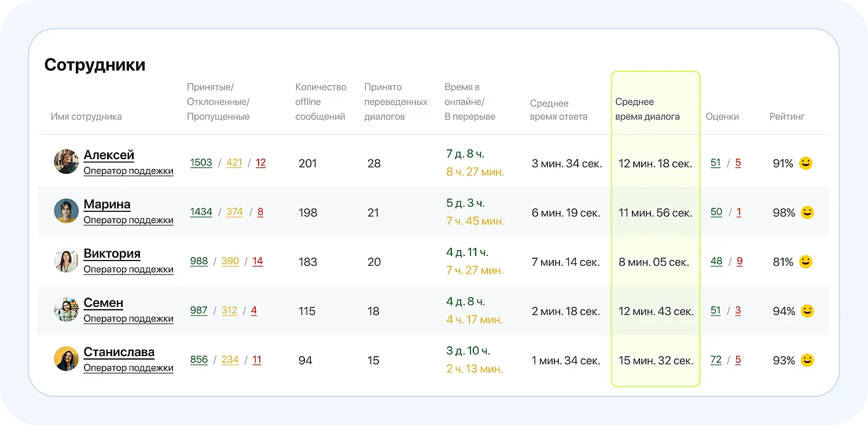Click the smiley icon next to 98% rating
The height and width of the screenshot is (425, 868).
click(807, 212)
